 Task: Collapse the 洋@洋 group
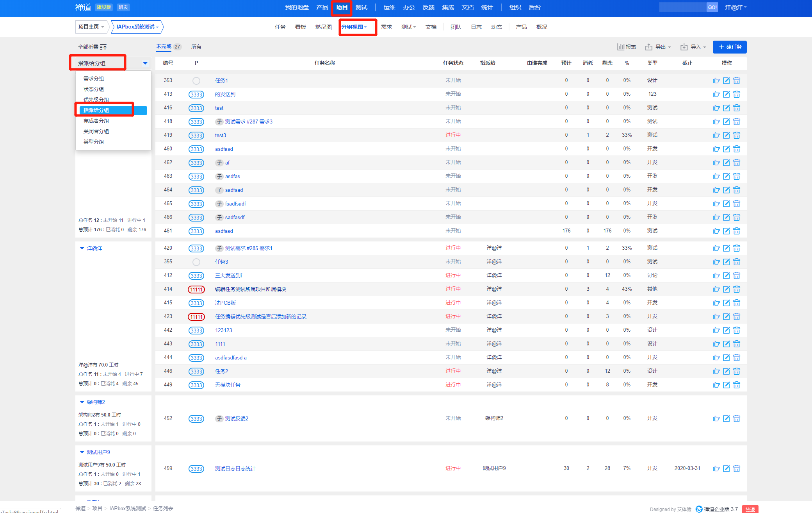[x=82, y=248]
